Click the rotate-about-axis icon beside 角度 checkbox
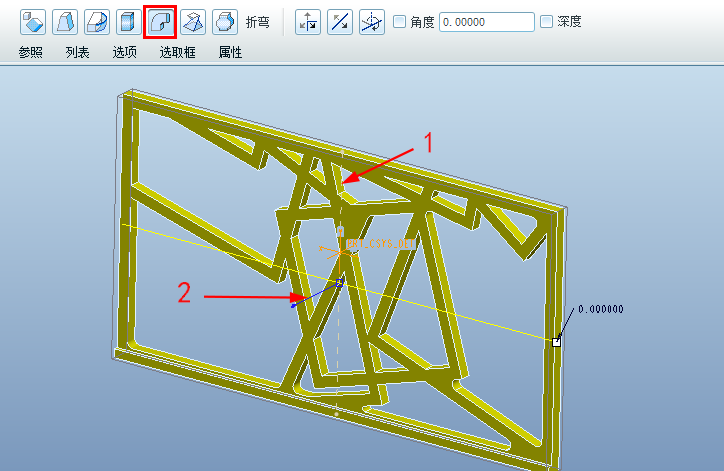Viewport: 724px width, 471px height. (x=372, y=21)
